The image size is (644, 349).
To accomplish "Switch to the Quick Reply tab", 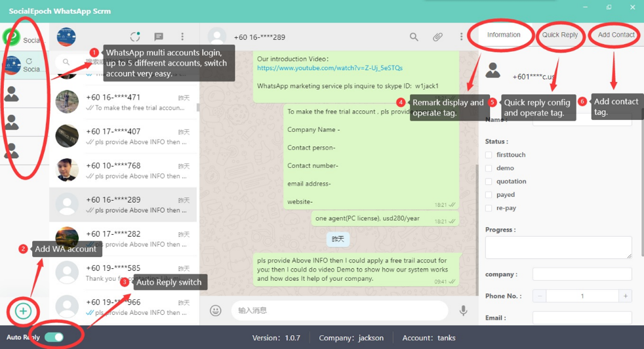I will (559, 35).
